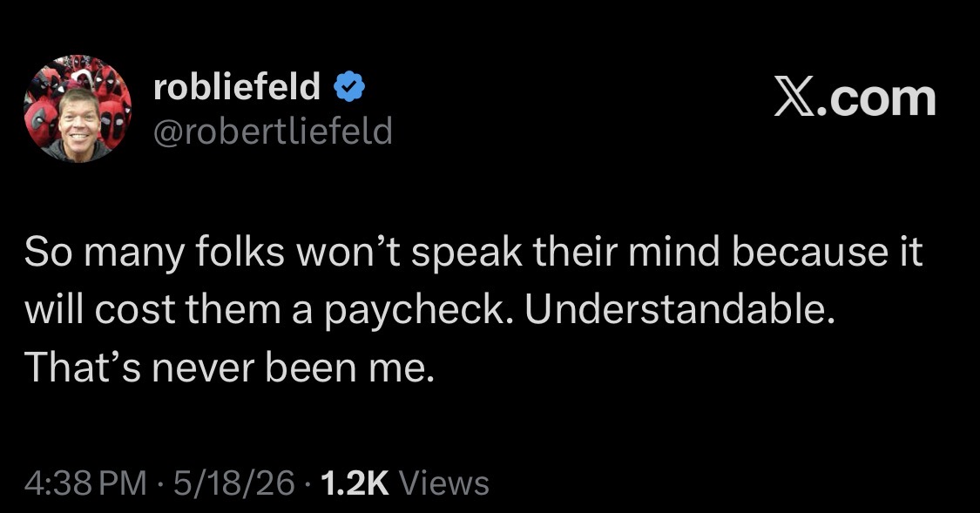Click the X.com watermark text
This screenshot has height=513, width=980.
coord(855,98)
